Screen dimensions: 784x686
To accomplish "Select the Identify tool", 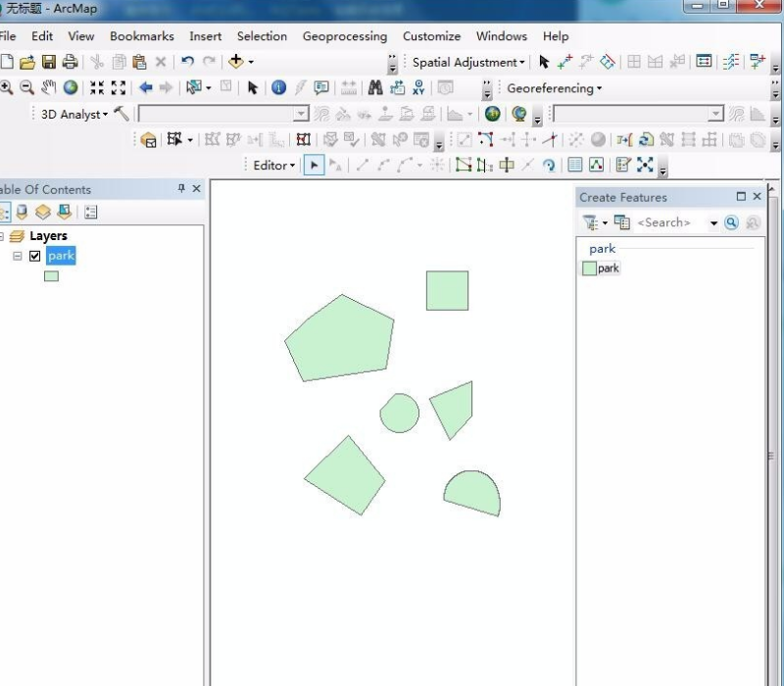I will click(x=278, y=88).
